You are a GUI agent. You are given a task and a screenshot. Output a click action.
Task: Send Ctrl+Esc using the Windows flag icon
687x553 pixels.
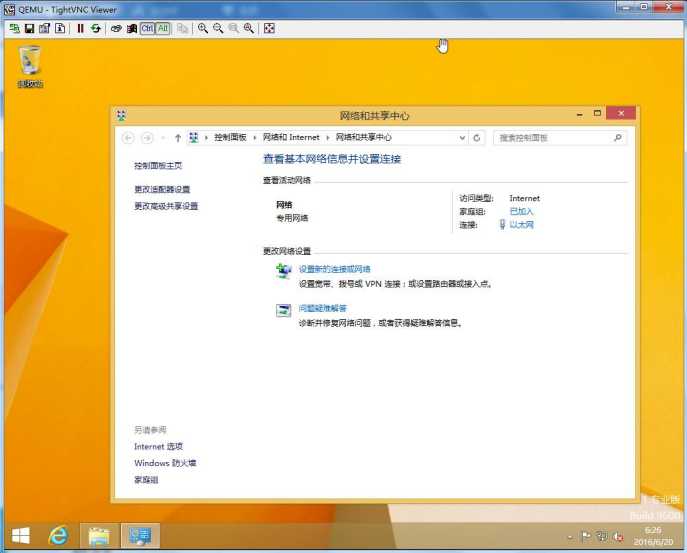click(131, 28)
